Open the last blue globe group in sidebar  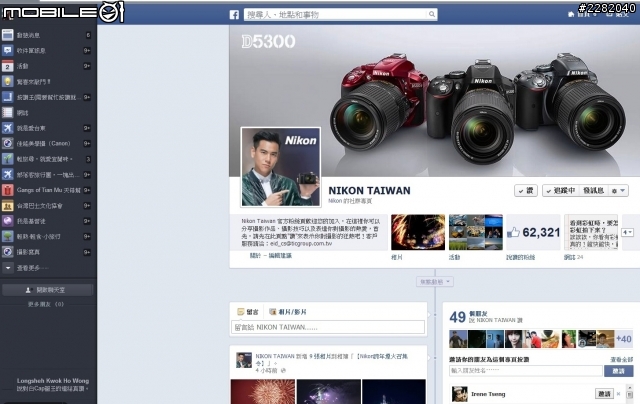coord(7,252)
